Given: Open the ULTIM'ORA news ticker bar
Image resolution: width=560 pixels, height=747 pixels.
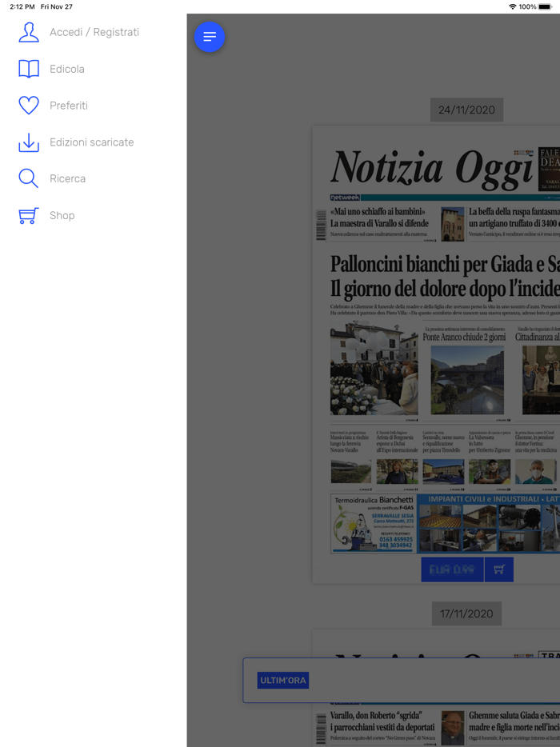Looking at the screenshot, I should click(402, 681).
